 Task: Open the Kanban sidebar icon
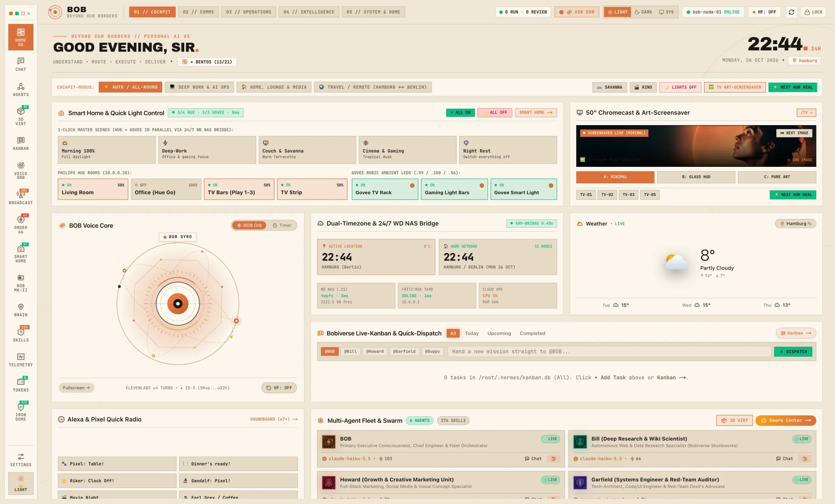21,144
